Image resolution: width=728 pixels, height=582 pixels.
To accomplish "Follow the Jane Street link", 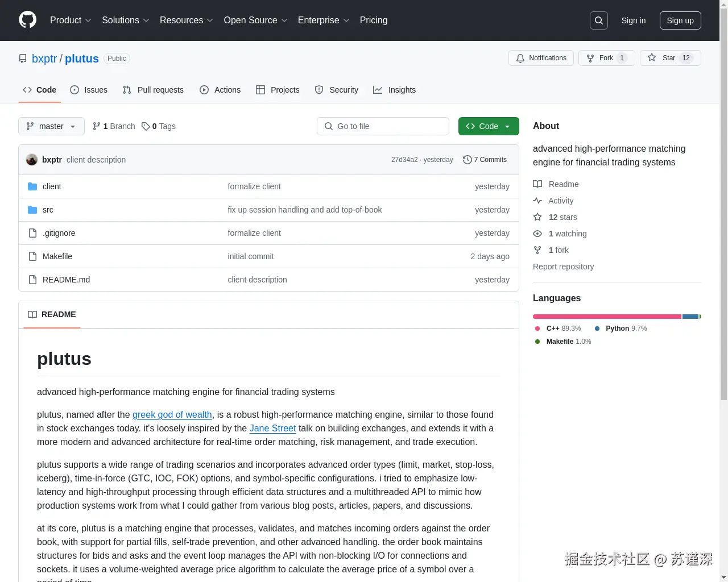I will pyautogui.click(x=272, y=429).
